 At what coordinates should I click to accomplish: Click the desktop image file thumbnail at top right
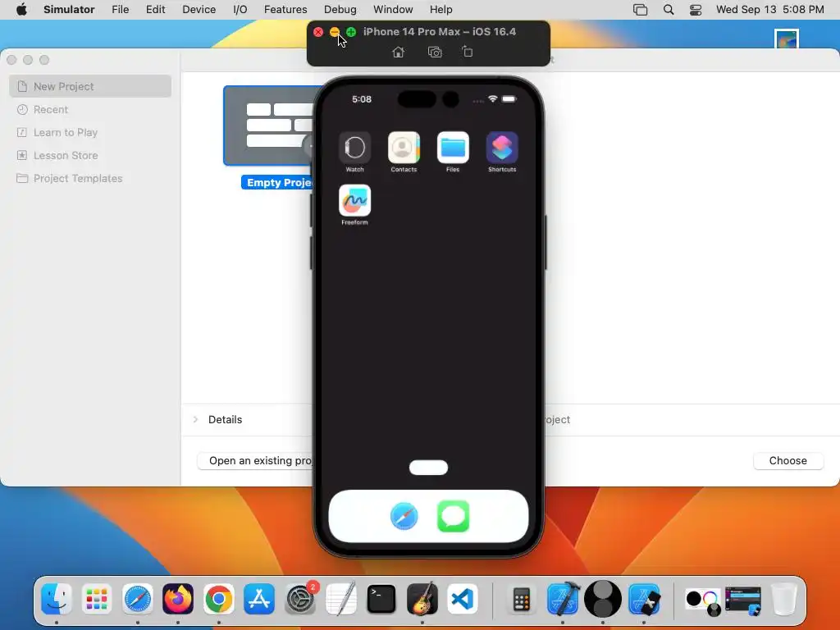click(x=787, y=39)
